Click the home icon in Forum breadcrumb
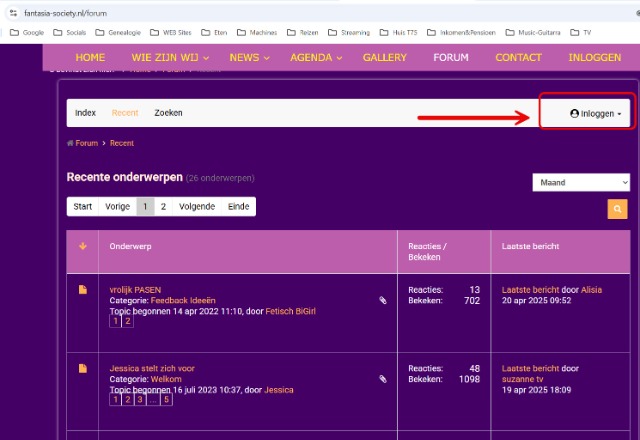This screenshot has width=640, height=440. click(70, 143)
